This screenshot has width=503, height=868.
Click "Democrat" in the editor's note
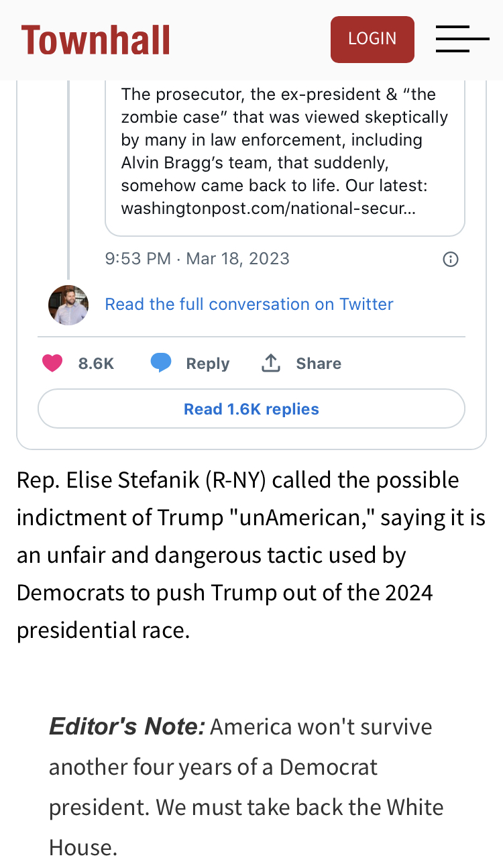coord(329,767)
